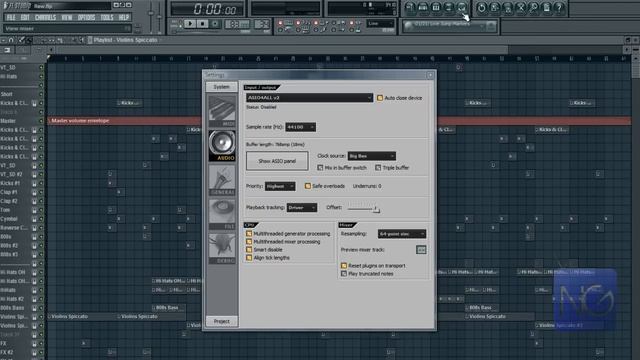This screenshot has height=360, width=640.
Task: Click the master pitch slider in top panel
Action: coord(160,16)
